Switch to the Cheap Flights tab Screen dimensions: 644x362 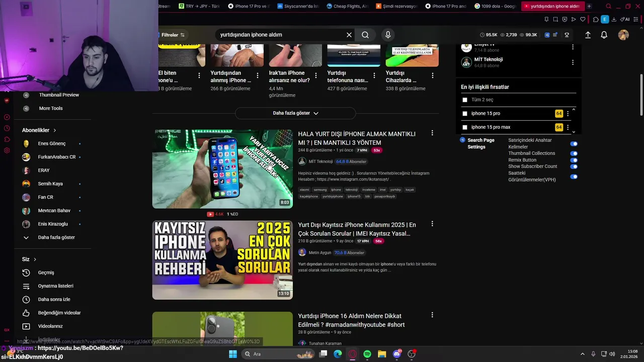347,6
